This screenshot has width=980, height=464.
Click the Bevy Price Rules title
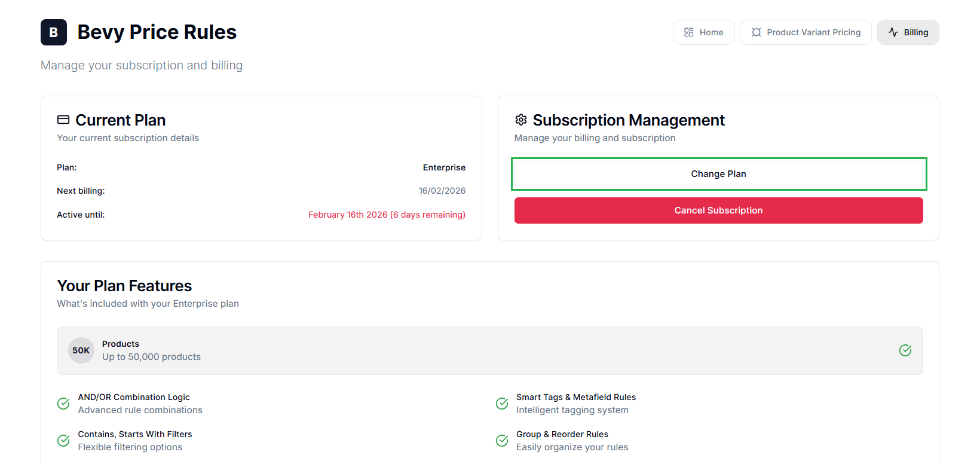157,32
